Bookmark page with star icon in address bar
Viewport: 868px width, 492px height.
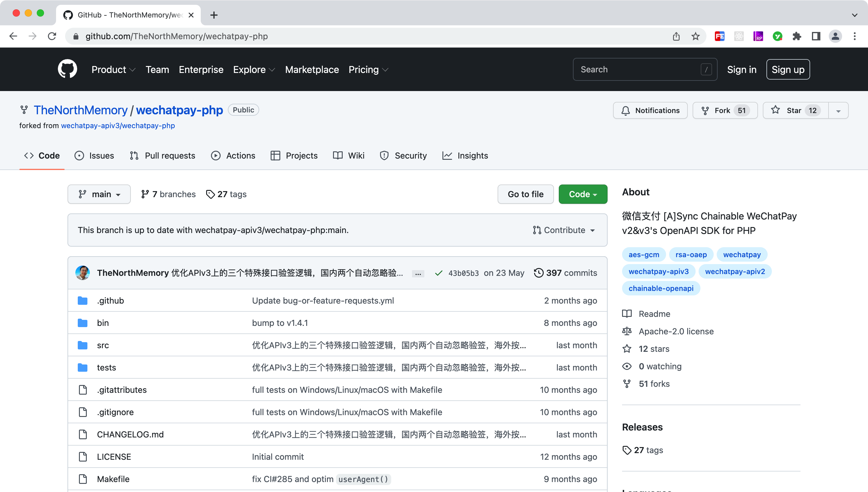click(695, 36)
